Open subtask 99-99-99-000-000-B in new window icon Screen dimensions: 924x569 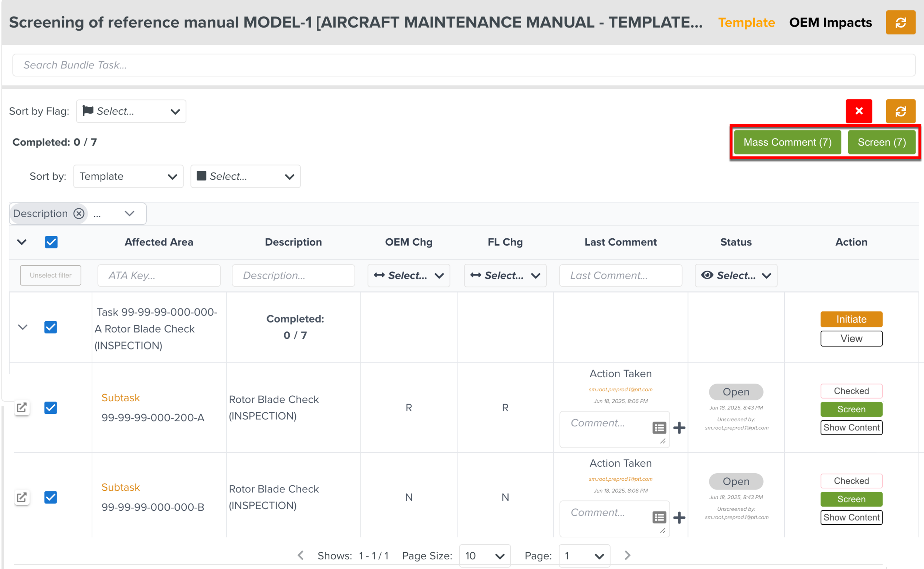point(22,497)
